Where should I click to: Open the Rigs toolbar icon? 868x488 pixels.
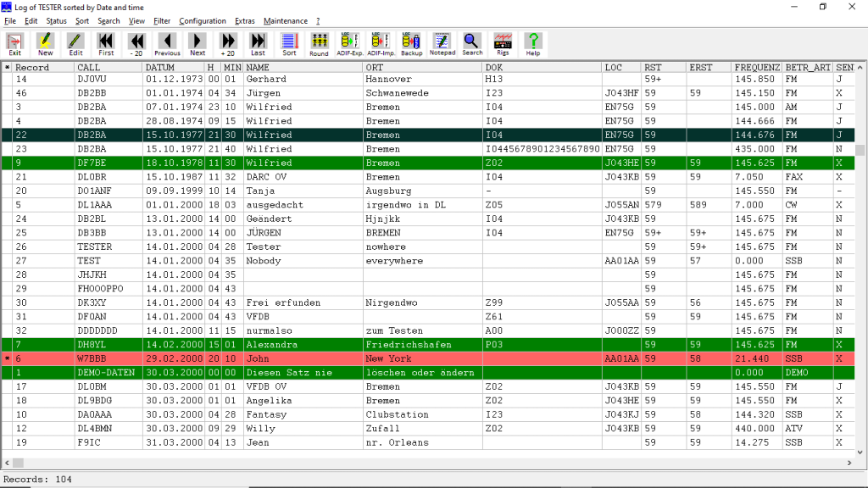click(x=503, y=44)
